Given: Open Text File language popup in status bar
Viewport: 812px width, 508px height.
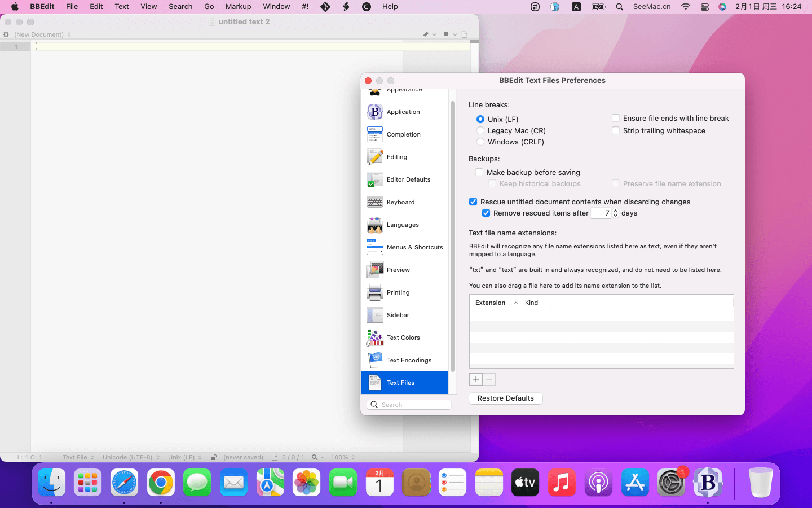Looking at the screenshot, I should 78,457.
